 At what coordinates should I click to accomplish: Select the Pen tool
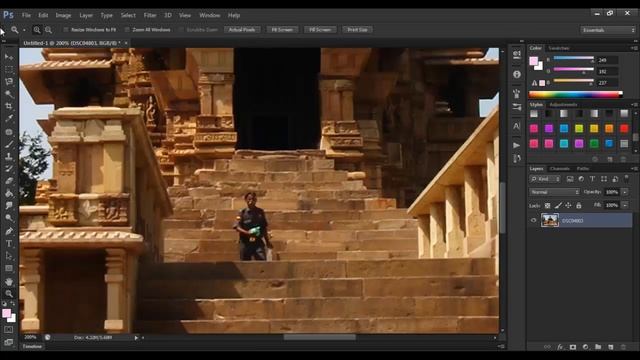point(9,231)
